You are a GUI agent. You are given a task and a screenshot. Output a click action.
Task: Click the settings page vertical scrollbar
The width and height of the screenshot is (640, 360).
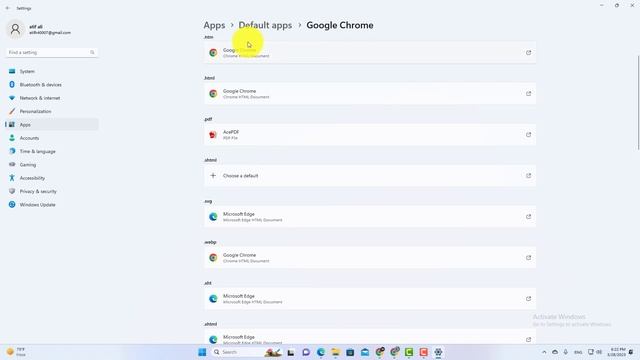(x=638, y=103)
